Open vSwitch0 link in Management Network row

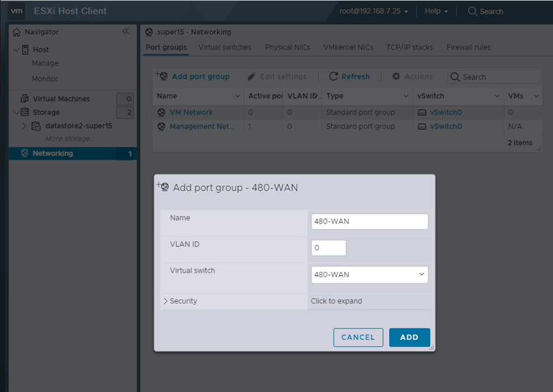coord(446,126)
